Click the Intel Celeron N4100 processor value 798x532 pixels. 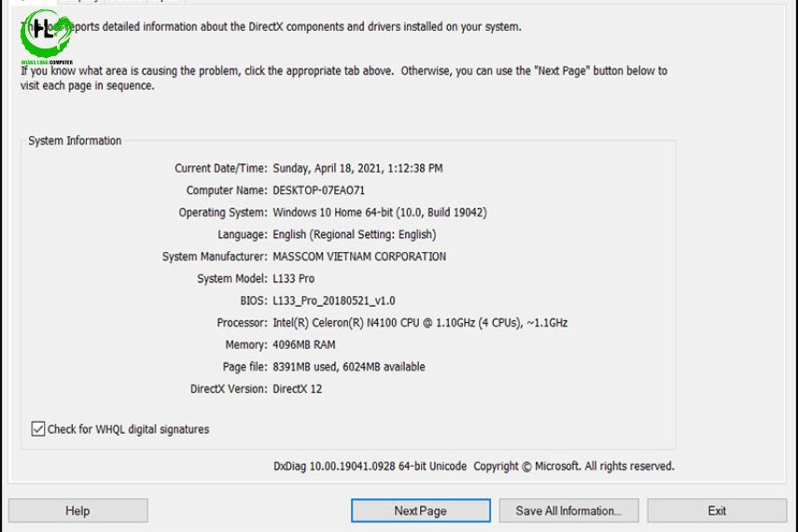tap(419, 323)
